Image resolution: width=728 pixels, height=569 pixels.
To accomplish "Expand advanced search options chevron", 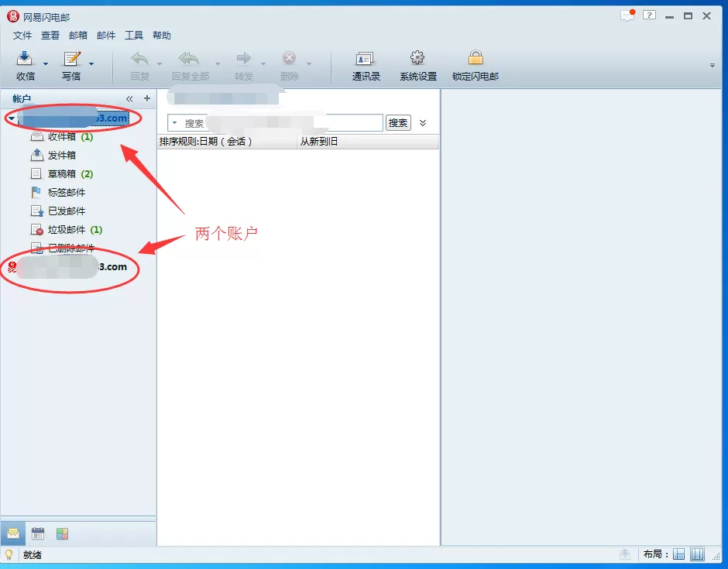I will coord(423,123).
